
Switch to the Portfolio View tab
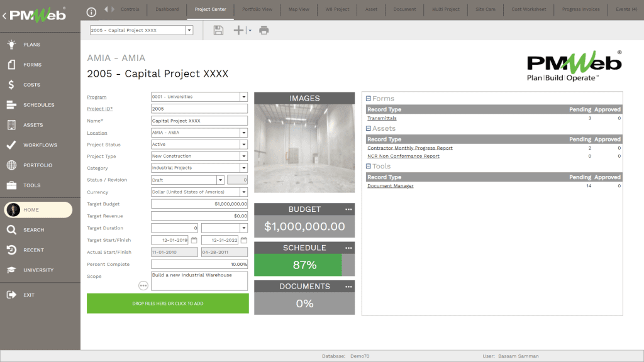(257, 9)
